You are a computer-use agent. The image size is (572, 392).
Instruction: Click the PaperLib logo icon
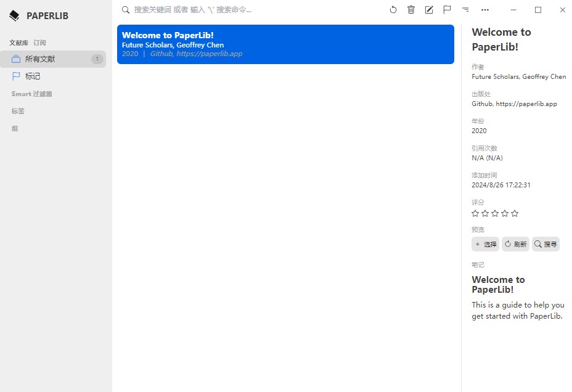coord(14,16)
